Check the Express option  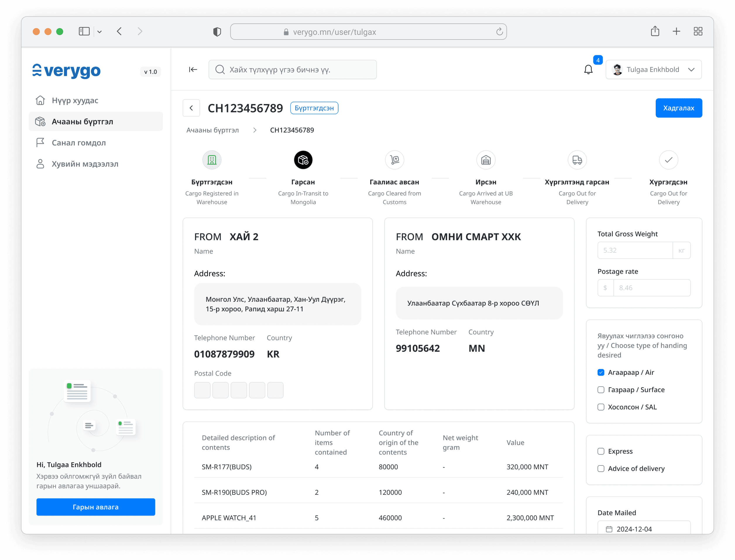coord(601,451)
